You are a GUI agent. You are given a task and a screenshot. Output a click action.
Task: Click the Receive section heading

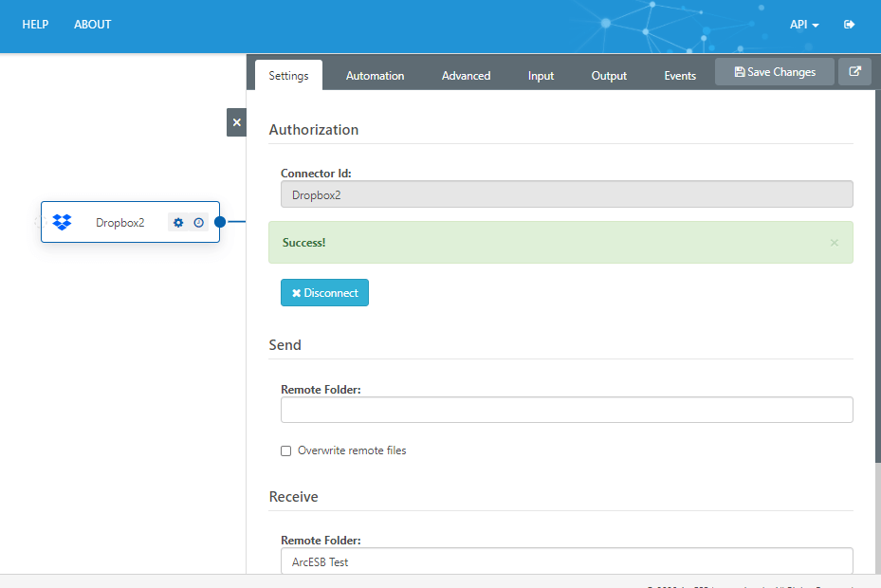click(x=293, y=497)
